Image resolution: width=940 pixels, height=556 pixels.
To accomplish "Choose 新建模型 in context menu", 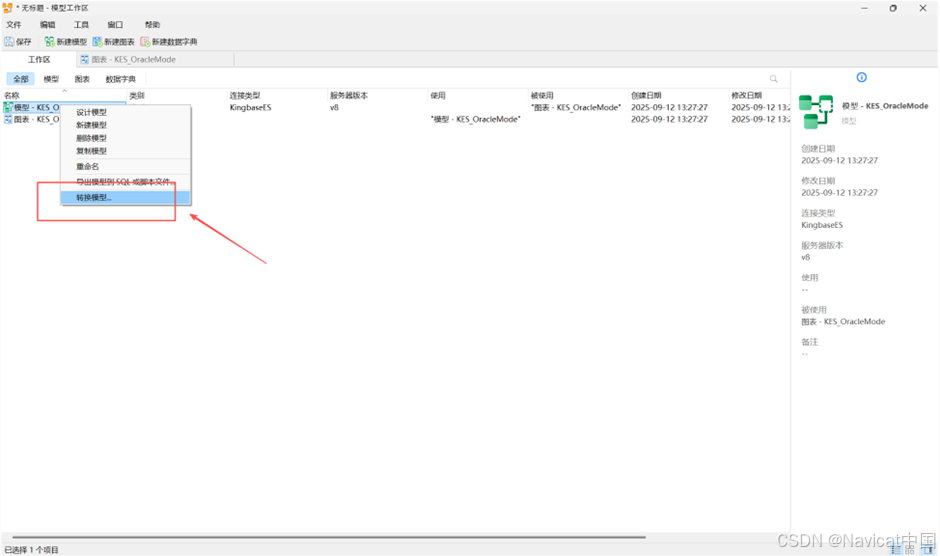I will click(125, 125).
